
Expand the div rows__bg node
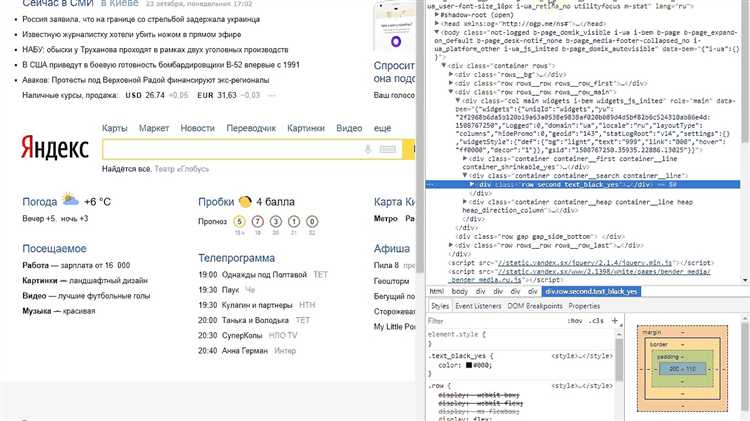451,74
